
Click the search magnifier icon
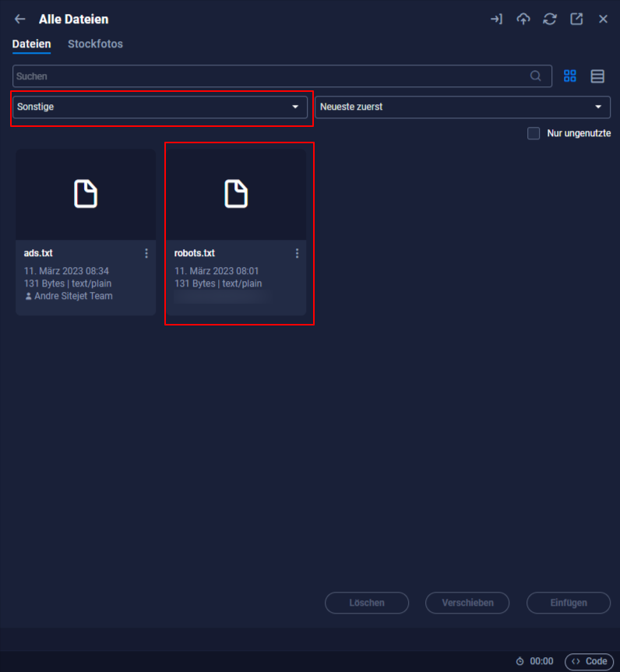point(536,76)
